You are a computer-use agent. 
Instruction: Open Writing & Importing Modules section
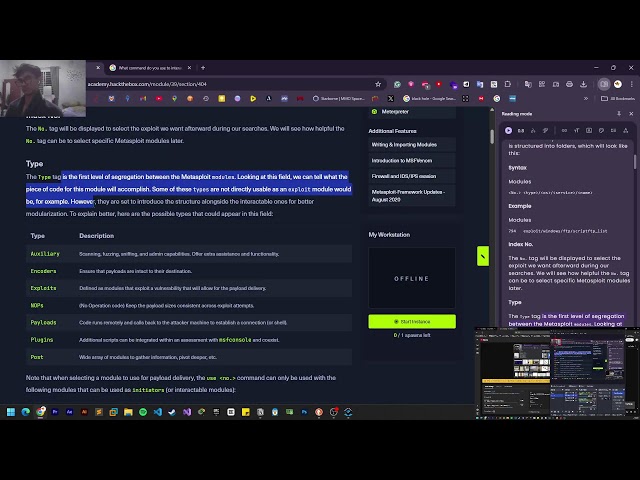pyautogui.click(x=412, y=144)
